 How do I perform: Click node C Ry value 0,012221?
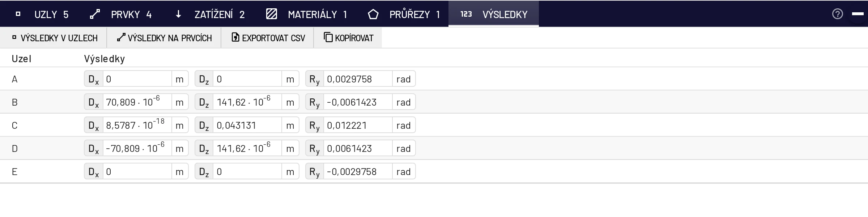[x=358, y=125]
